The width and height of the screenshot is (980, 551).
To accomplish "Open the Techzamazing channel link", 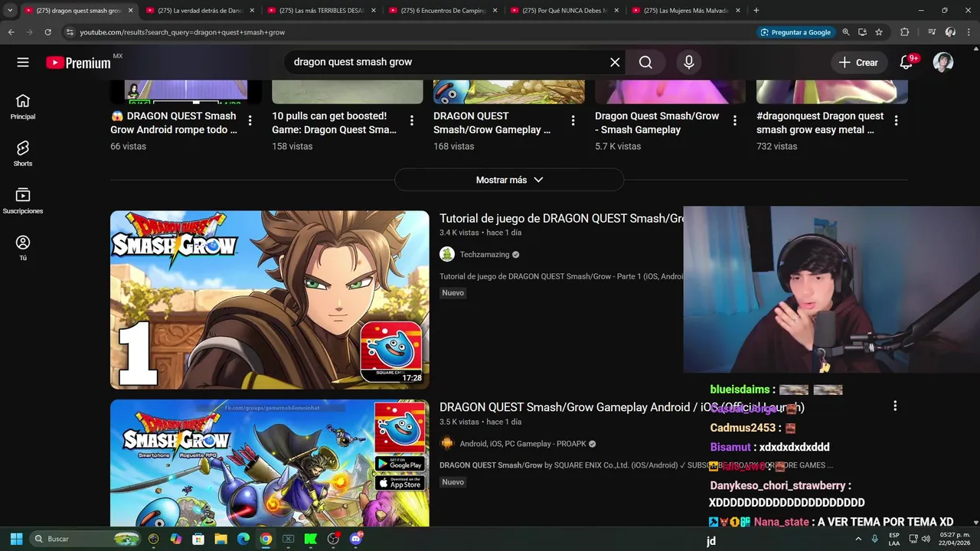I will click(485, 255).
